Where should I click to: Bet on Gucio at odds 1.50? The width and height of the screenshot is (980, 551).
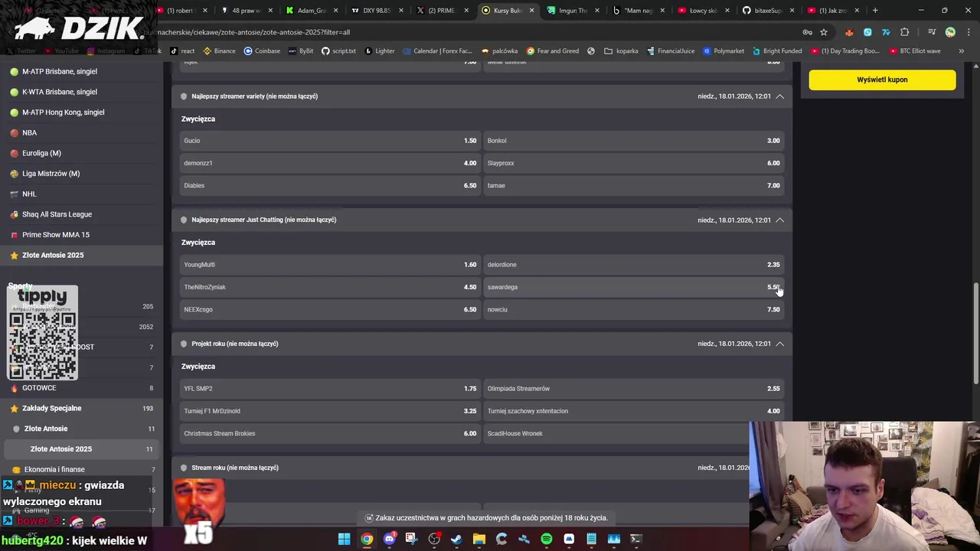point(330,141)
